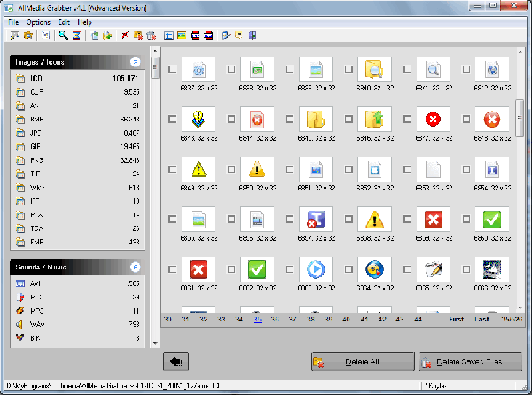Click the AVI file type icon
Viewport: 532px width, 395px height.
20,283
